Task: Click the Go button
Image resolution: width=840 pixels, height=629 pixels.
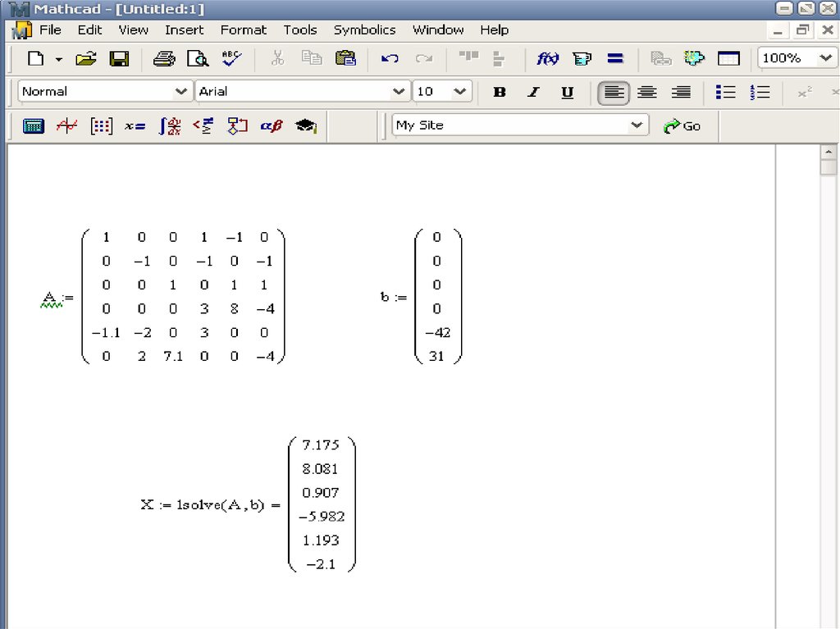Action: (x=682, y=125)
